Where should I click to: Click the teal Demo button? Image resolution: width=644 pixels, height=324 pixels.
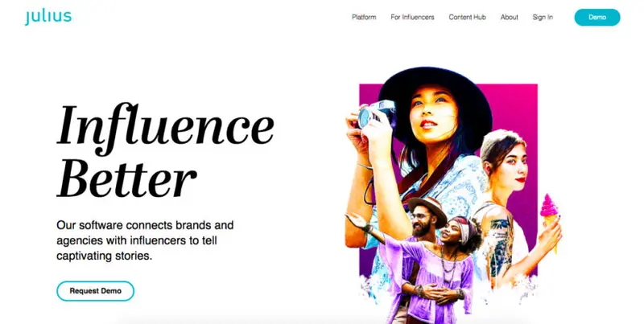[x=597, y=17]
